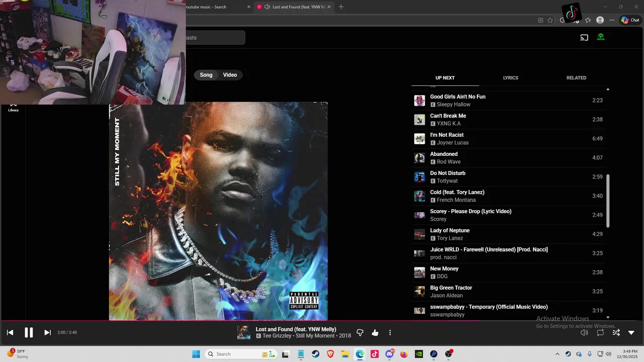Toggle repeat mode in the player bar
Viewport: 644px width, 362px height.
[600, 332]
